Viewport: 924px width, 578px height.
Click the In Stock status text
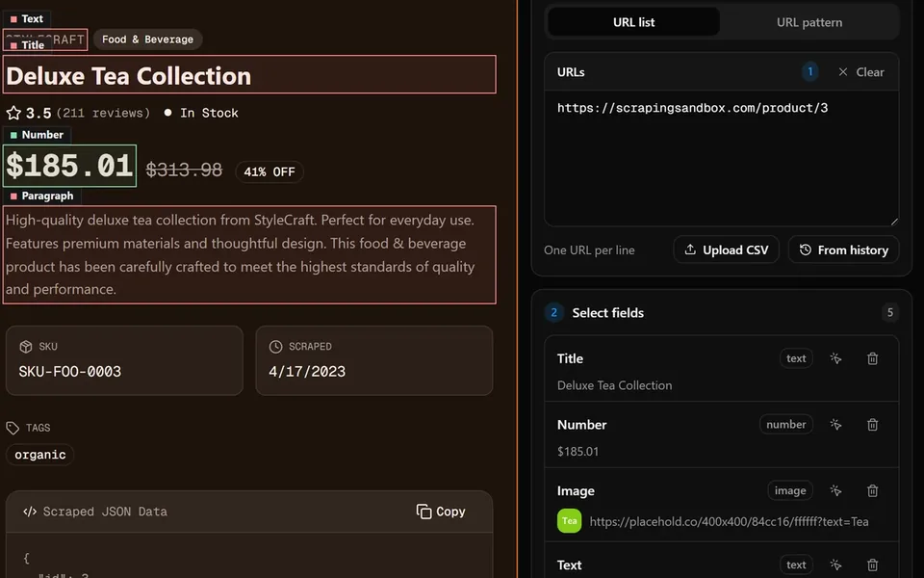(209, 113)
